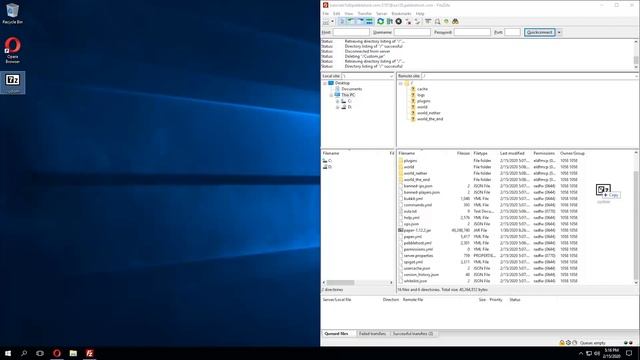Disconnect from the current server icon

[408, 22]
